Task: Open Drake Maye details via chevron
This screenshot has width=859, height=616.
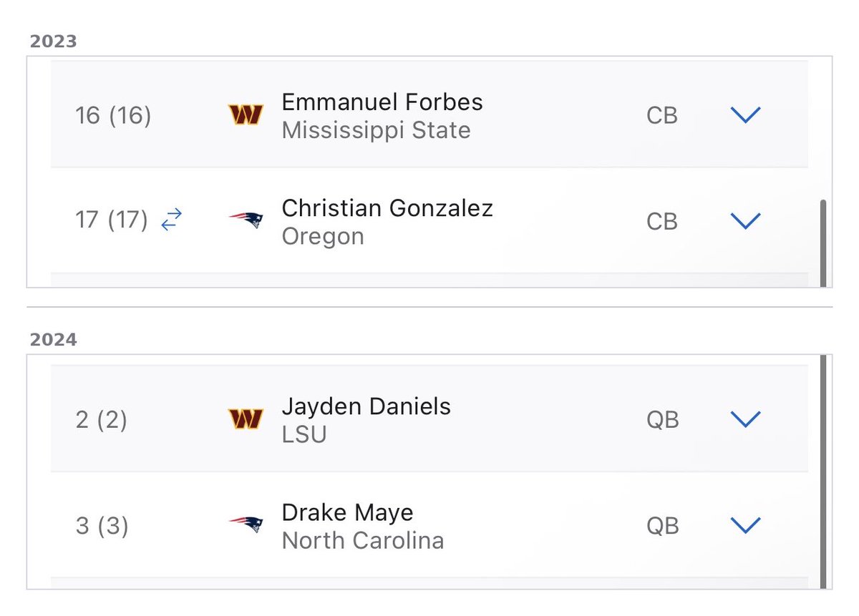Action: [744, 525]
